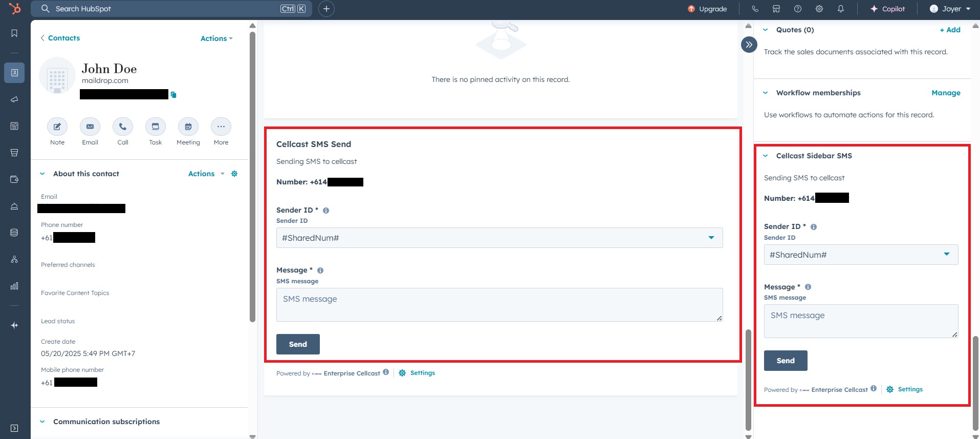Click the Call action icon
This screenshot has height=439, width=980.
tap(123, 127)
